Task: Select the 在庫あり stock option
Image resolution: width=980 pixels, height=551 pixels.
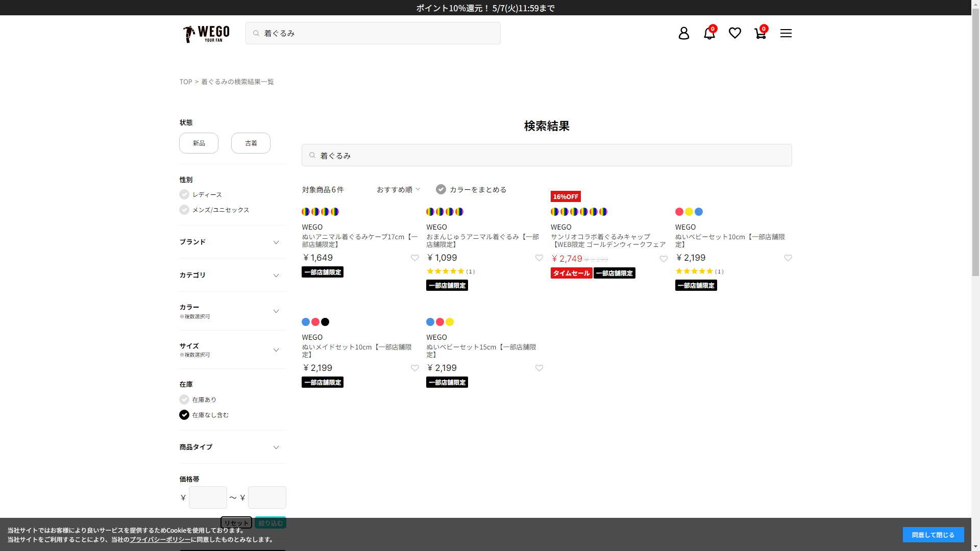Action: 184,399
